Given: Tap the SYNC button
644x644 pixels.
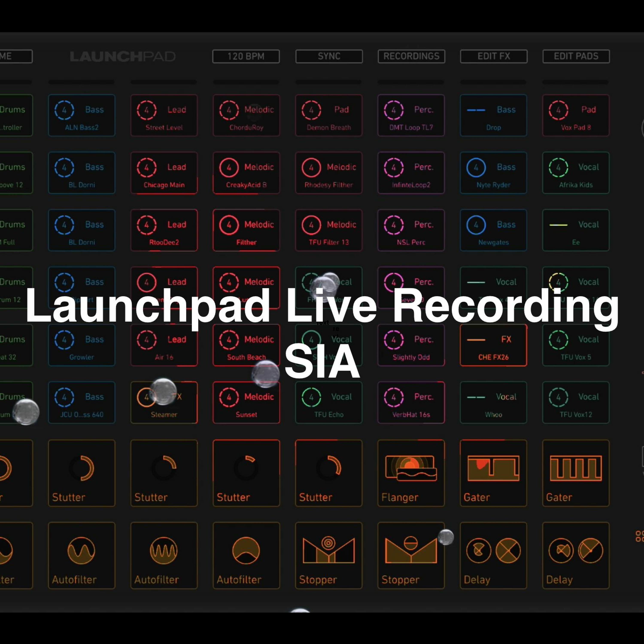Looking at the screenshot, I should (x=329, y=56).
